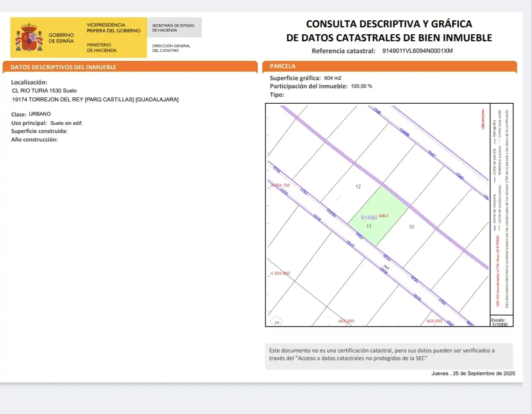This screenshot has height=414, width=532.
Task: Click the "91490" block label on the map
Action: (x=369, y=217)
